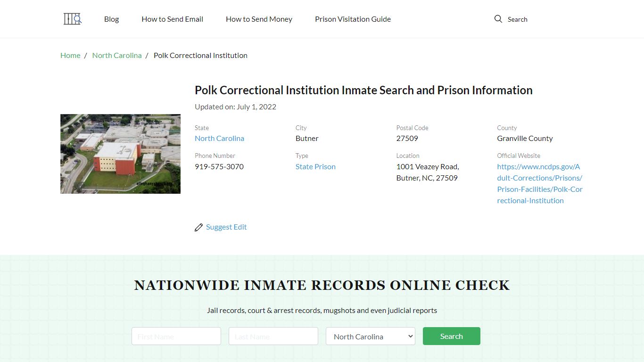
Task: Click the Type label
Action: tap(302, 156)
